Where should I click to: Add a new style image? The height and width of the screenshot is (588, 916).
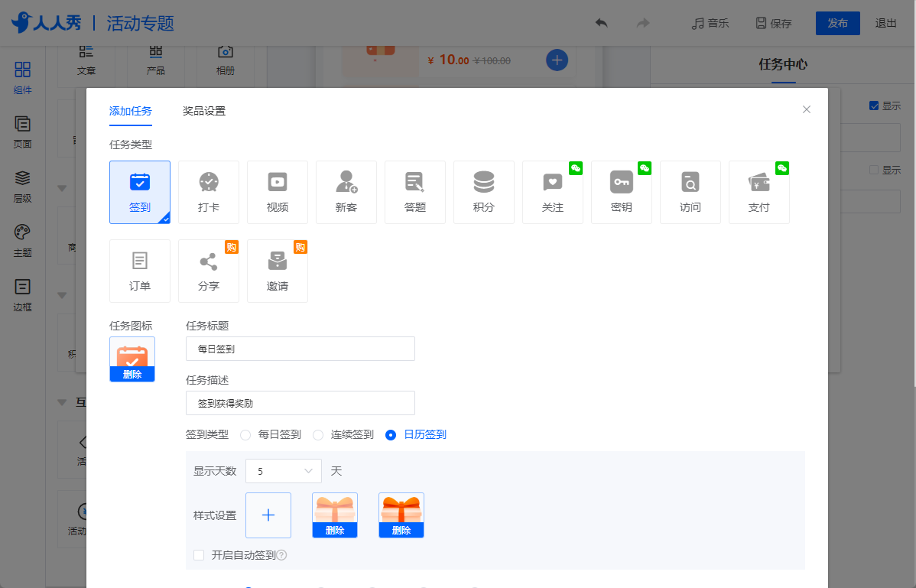pos(268,515)
